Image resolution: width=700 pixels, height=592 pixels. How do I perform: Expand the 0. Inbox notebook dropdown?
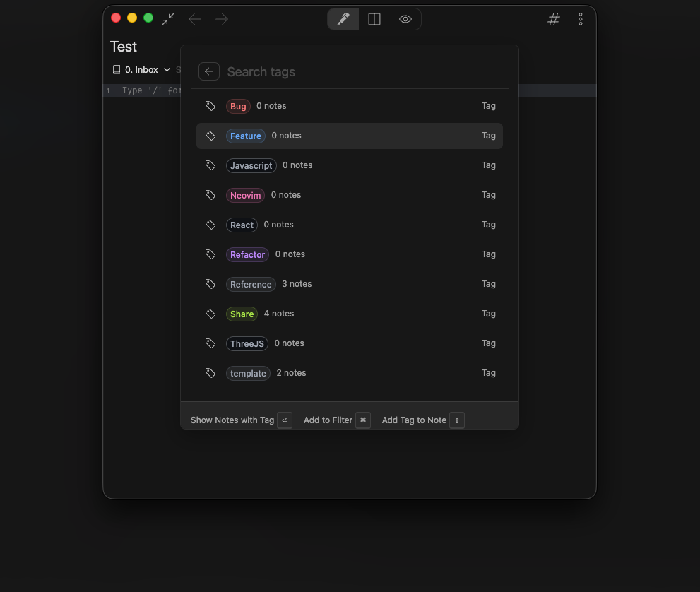[142, 70]
